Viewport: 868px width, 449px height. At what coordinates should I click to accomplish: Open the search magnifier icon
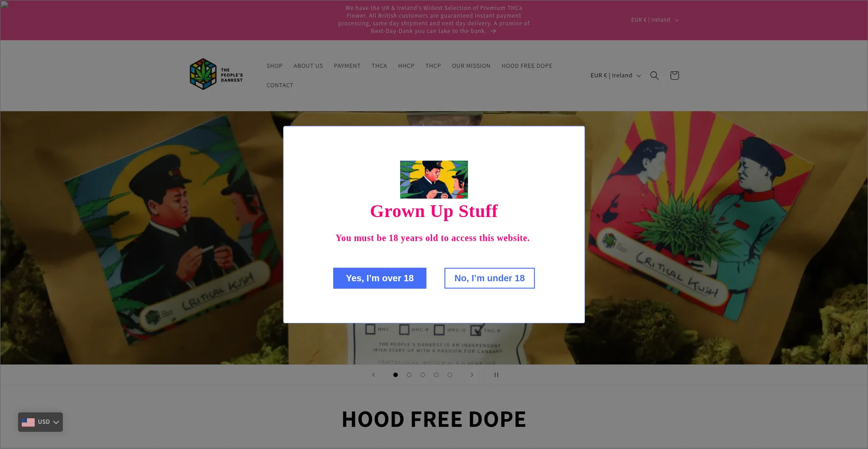pos(654,76)
